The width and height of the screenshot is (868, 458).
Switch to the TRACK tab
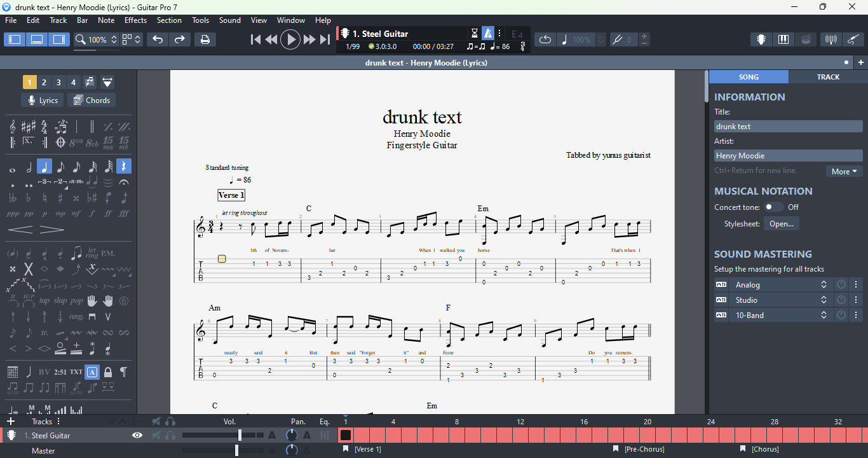pyautogui.click(x=828, y=76)
